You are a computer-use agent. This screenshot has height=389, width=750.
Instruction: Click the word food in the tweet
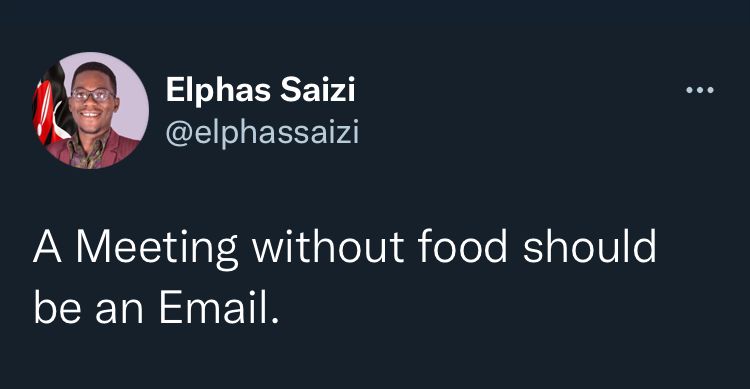pyautogui.click(x=462, y=247)
